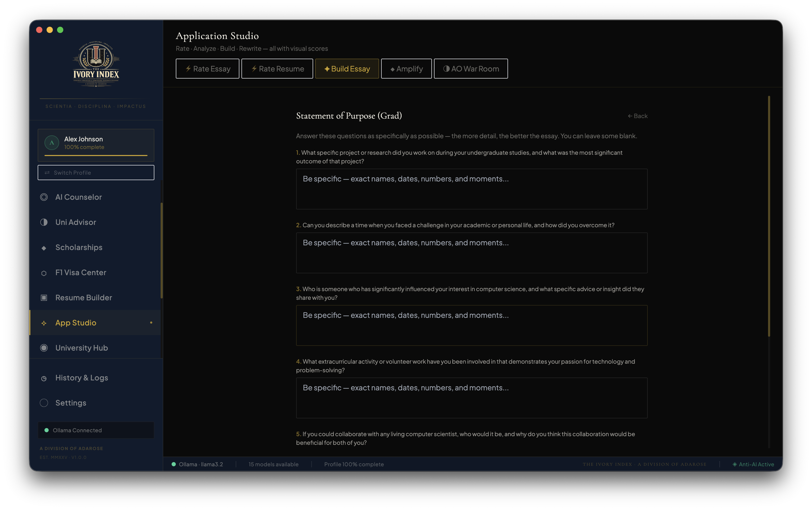Click the main content vertical scrollbar
The image size is (812, 510).
point(769,216)
